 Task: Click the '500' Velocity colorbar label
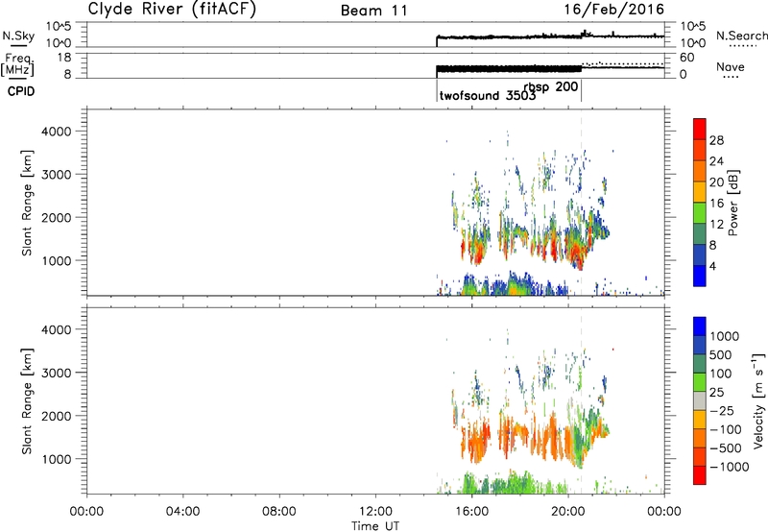point(721,354)
